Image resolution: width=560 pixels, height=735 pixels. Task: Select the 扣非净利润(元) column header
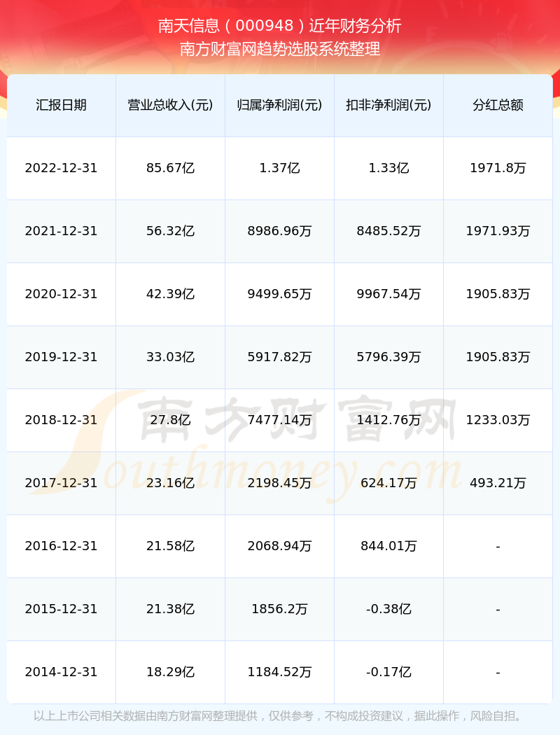pos(389,105)
